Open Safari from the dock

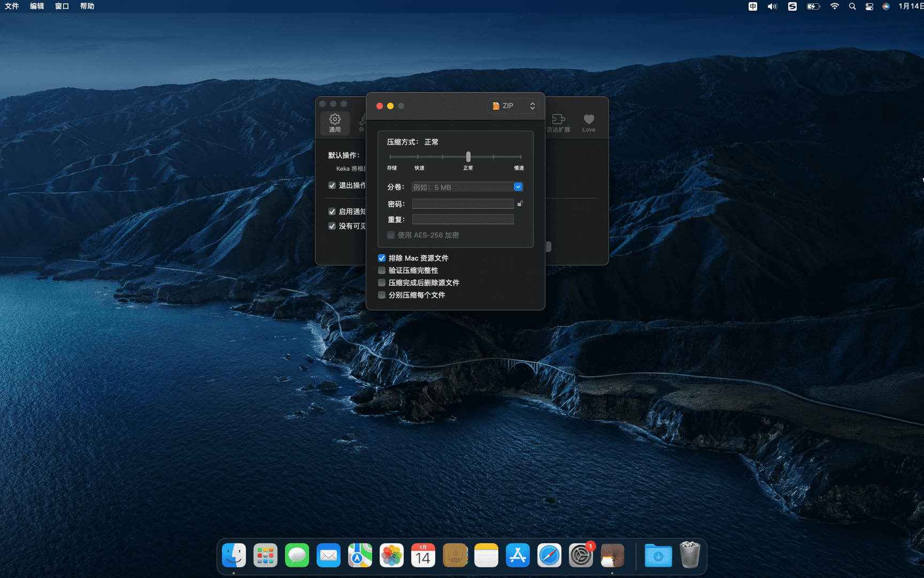[549, 556]
